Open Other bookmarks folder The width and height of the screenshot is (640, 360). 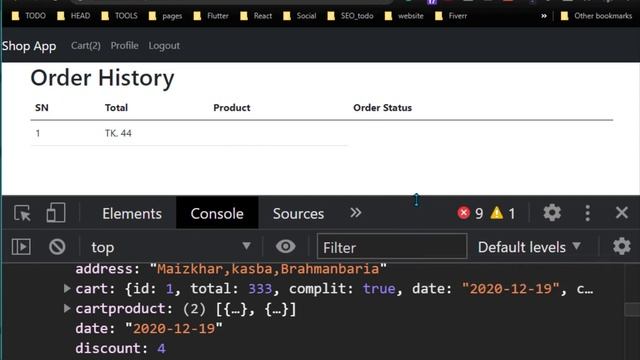(x=596, y=16)
